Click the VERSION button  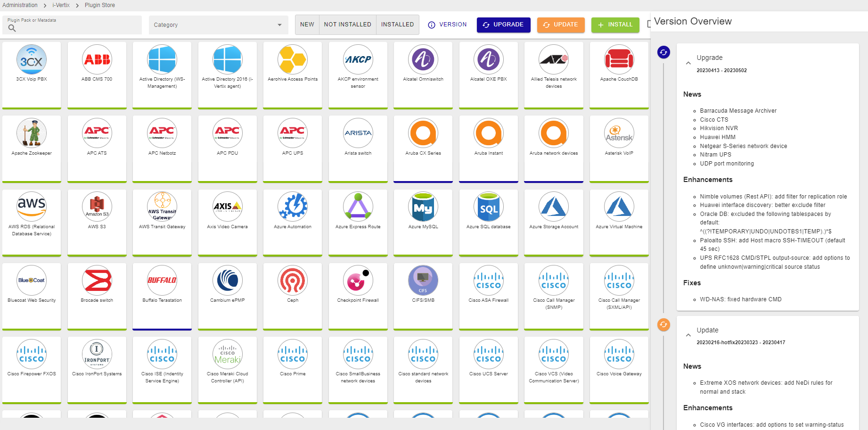point(447,25)
